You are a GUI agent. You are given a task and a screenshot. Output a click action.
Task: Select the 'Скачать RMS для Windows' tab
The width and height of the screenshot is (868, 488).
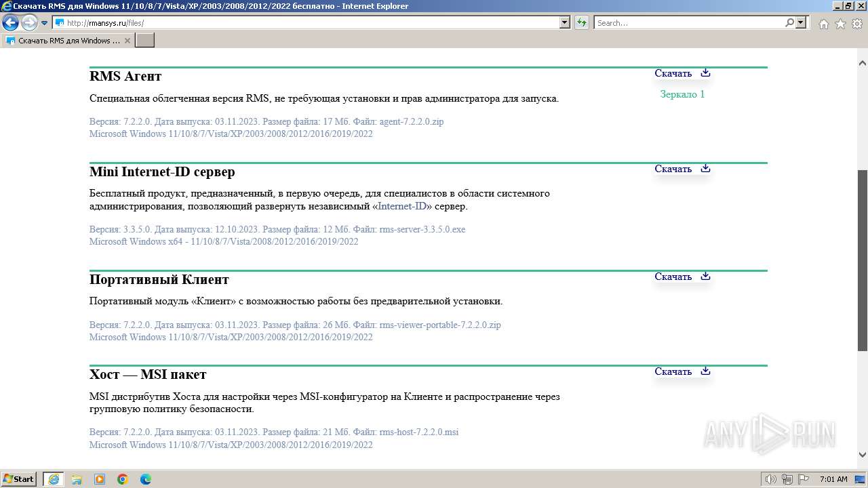point(67,41)
